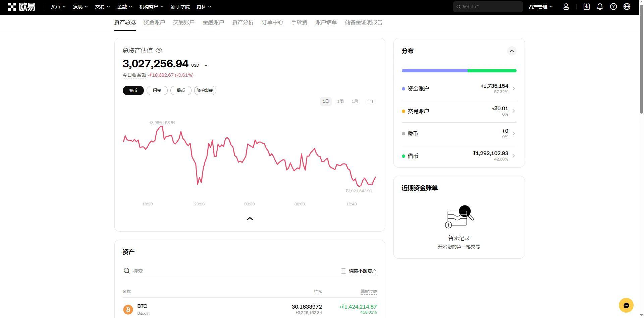This screenshot has width=644, height=318.
Task: Open the user profile icon
Action: click(x=566, y=7)
